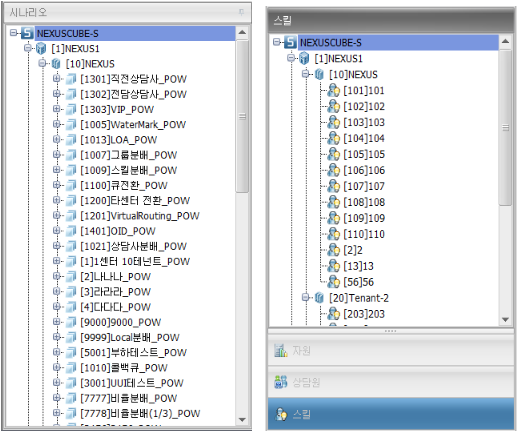This screenshot has height=432, width=518.
Task: Expand the [1301] POW scenario node
Action: point(56,79)
